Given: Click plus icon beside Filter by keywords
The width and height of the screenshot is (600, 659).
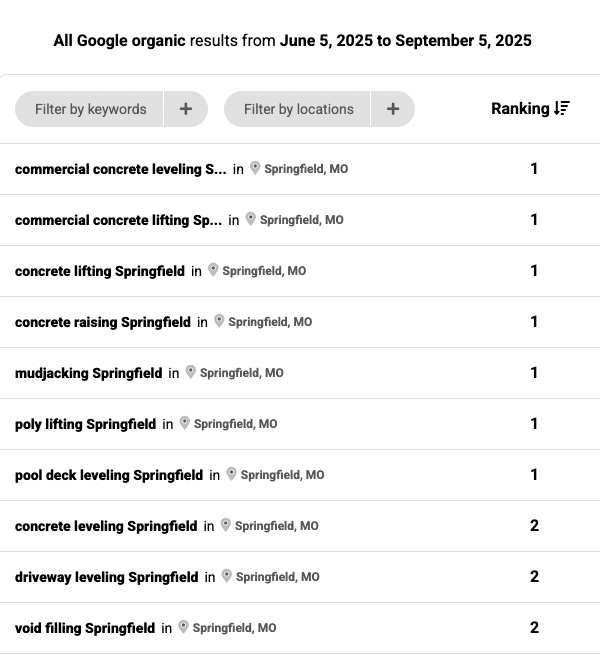Looking at the screenshot, I should pos(186,109).
